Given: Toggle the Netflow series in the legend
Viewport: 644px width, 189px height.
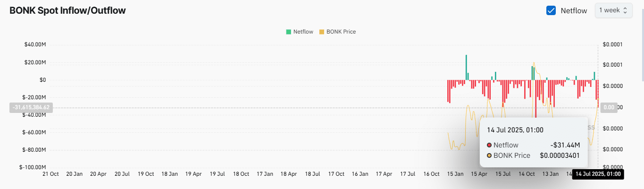Looking at the screenshot, I should click(x=303, y=32).
